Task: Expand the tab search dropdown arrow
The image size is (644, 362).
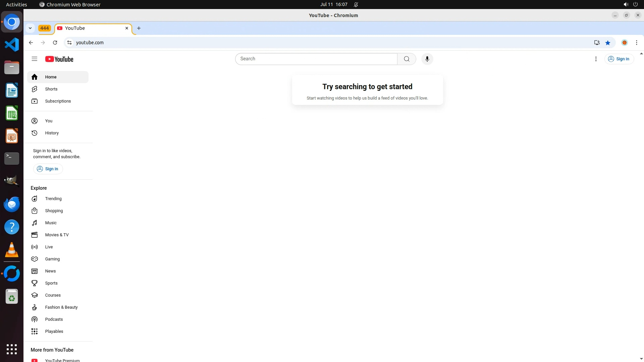Action: click(30, 28)
